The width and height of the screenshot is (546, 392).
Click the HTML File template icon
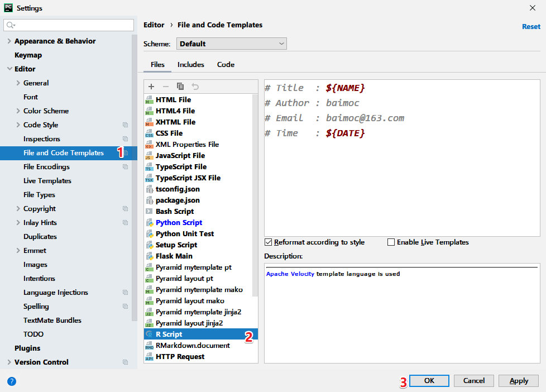[149, 99]
